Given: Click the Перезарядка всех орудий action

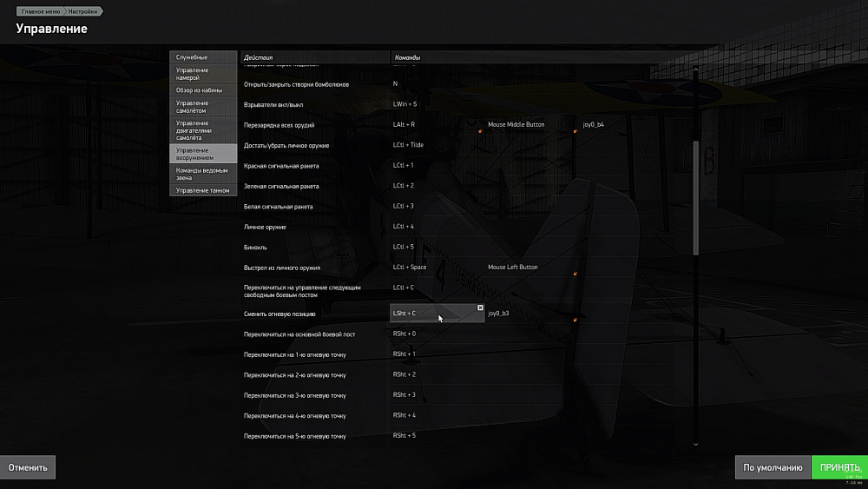Looking at the screenshot, I should click(x=279, y=125).
